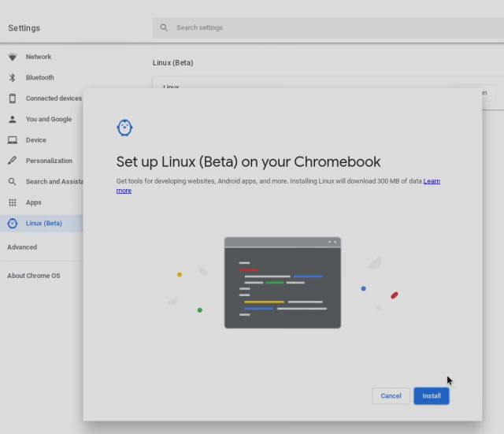The height and width of the screenshot is (434, 504).
Task: Click the Linux (Beta) section heading
Action: click(x=173, y=63)
